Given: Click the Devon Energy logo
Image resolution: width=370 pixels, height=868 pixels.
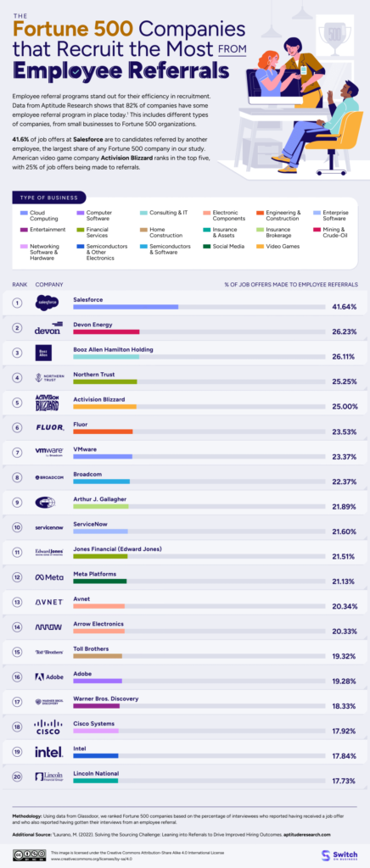Looking at the screenshot, I should [x=47, y=328].
